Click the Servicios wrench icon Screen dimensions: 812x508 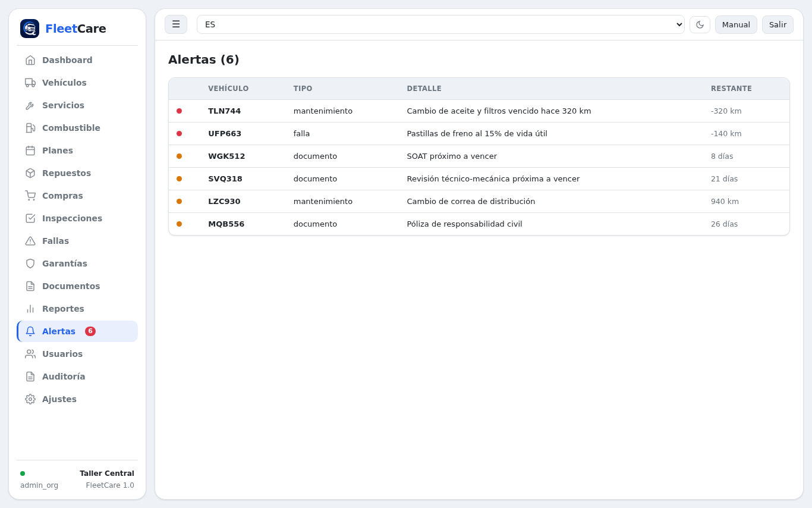30,105
